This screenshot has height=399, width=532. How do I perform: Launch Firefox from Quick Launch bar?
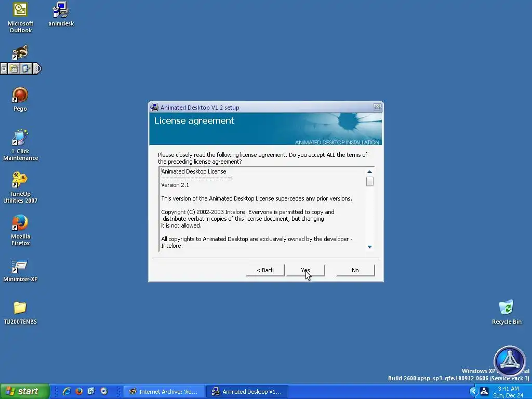click(79, 392)
